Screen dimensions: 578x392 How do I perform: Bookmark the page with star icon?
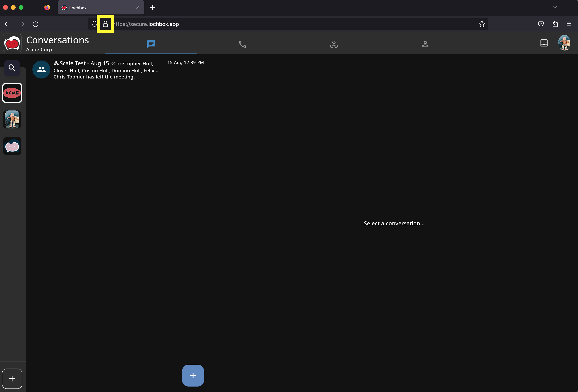pyautogui.click(x=482, y=24)
